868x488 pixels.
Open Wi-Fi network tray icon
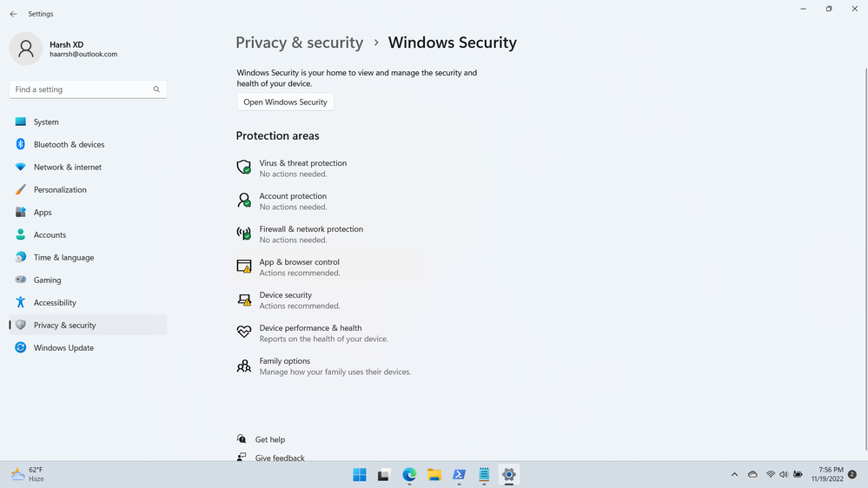tap(771, 474)
